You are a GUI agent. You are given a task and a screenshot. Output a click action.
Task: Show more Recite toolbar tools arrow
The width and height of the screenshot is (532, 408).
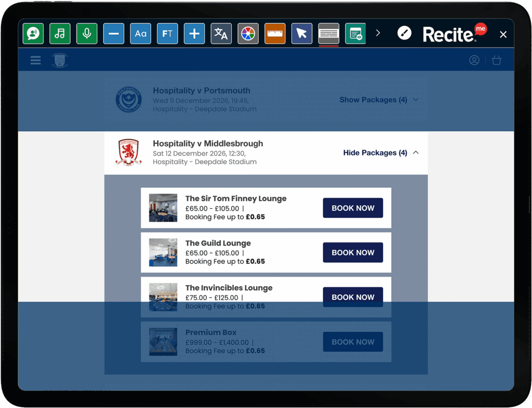[378, 33]
